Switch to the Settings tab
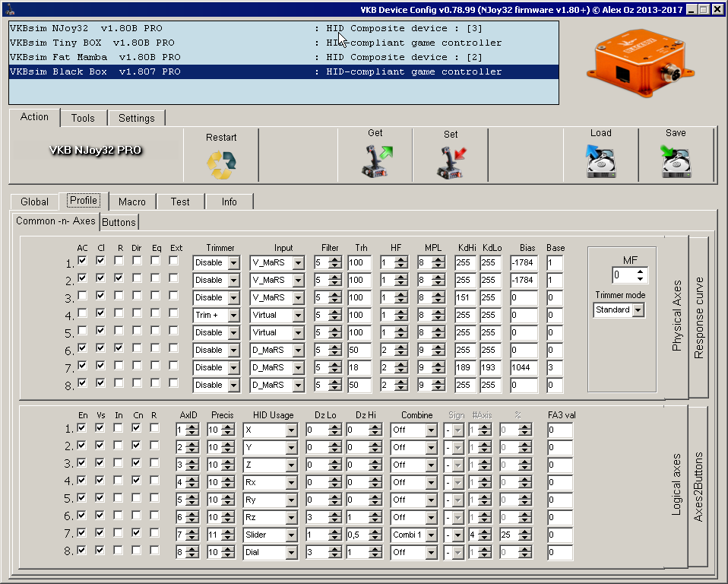 click(x=137, y=118)
